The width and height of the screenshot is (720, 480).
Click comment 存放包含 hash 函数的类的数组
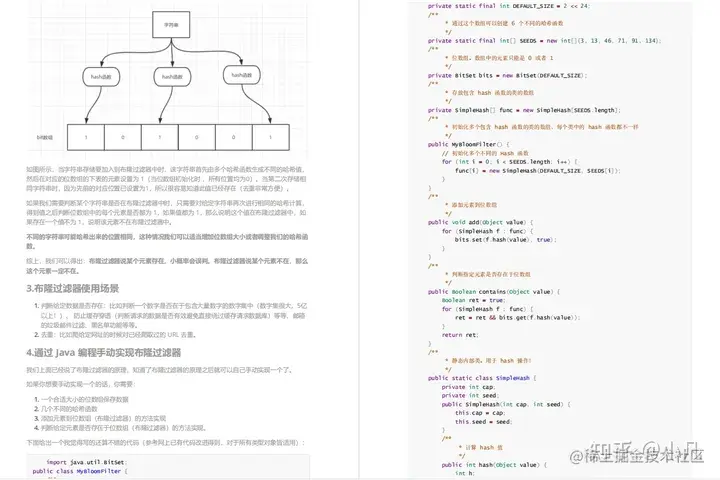click(489, 93)
